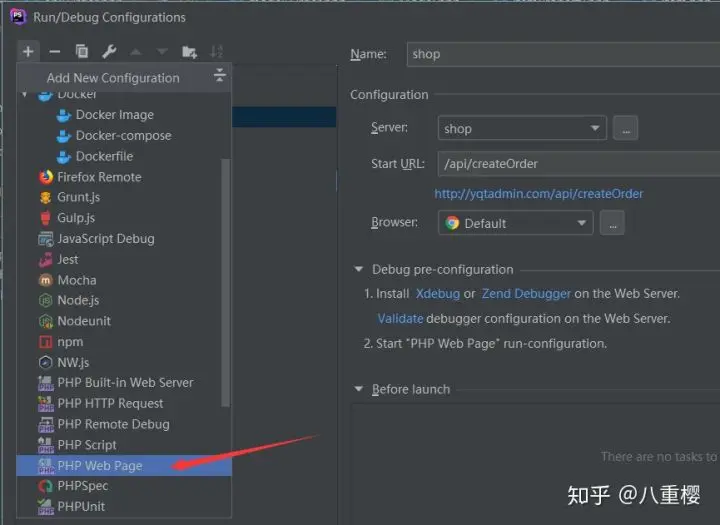Click the Add New Configuration header text
Screen dimensions: 720x525
click(x=113, y=78)
